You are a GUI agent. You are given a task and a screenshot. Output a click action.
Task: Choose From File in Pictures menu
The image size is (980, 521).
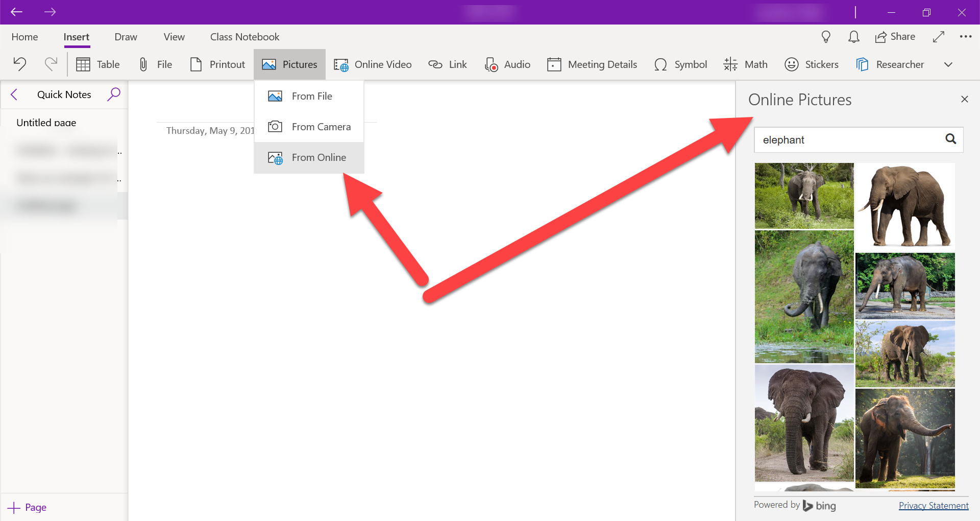309,96
